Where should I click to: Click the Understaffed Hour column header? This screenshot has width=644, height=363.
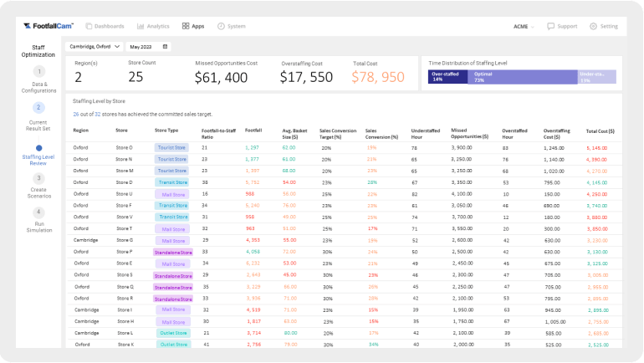(425, 134)
